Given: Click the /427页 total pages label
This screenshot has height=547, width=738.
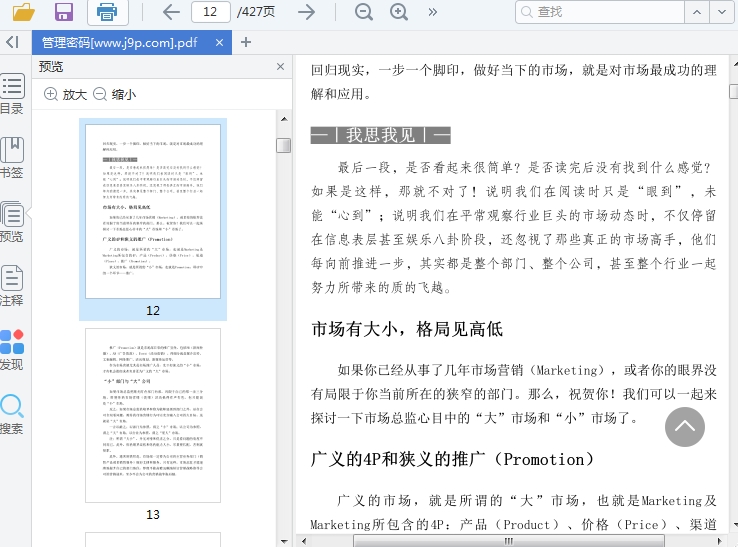Looking at the screenshot, I should [256, 12].
